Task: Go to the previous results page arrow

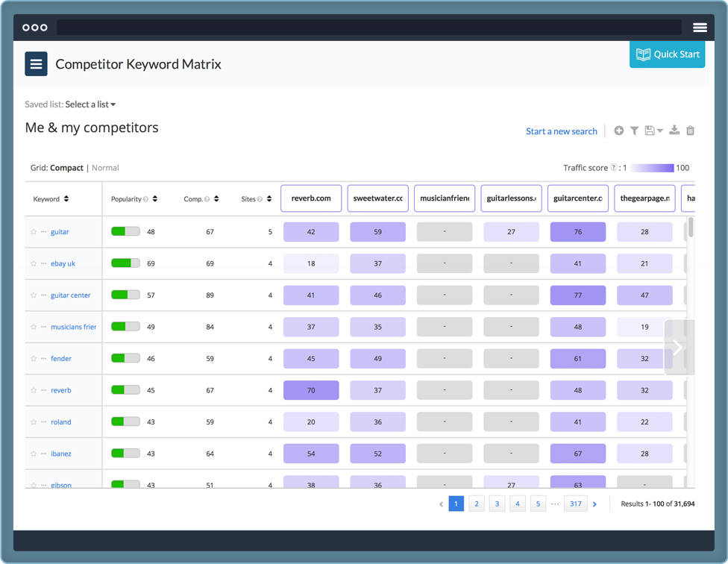Action: coord(441,504)
